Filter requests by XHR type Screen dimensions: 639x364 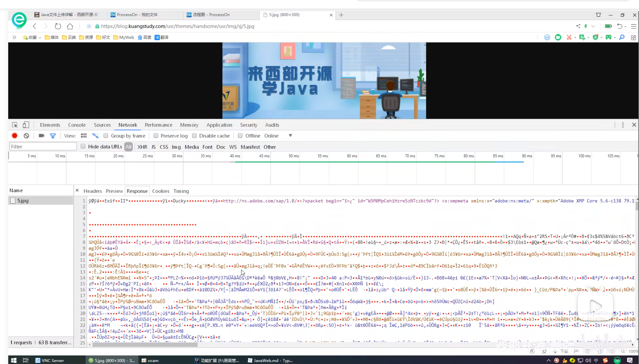pos(142,147)
